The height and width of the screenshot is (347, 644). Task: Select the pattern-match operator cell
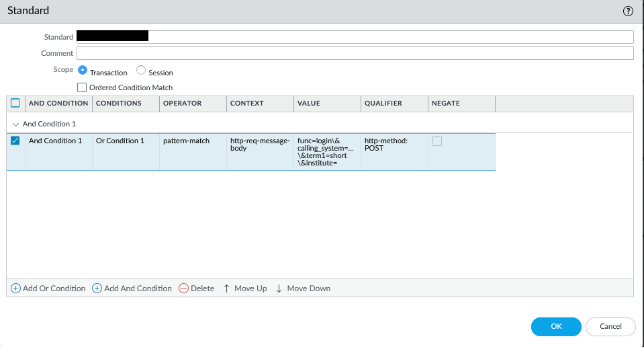[x=187, y=141]
